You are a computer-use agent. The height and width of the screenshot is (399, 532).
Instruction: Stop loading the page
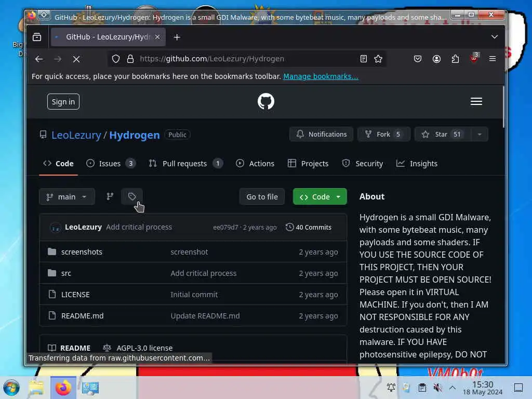coord(76,59)
